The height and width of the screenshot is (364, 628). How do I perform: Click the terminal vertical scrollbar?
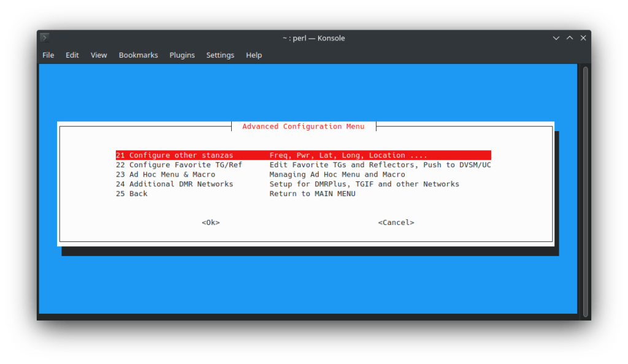point(585,192)
